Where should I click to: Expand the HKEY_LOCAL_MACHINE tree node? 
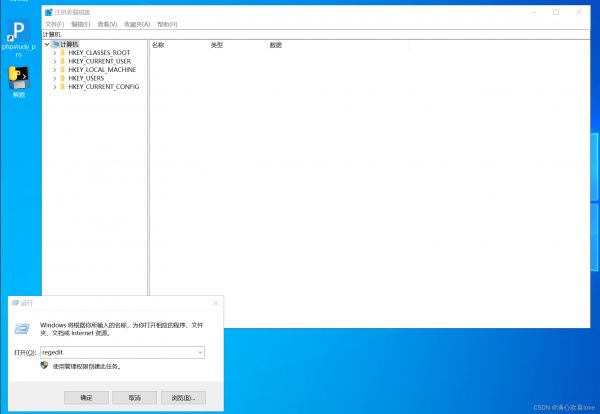click(x=54, y=70)
